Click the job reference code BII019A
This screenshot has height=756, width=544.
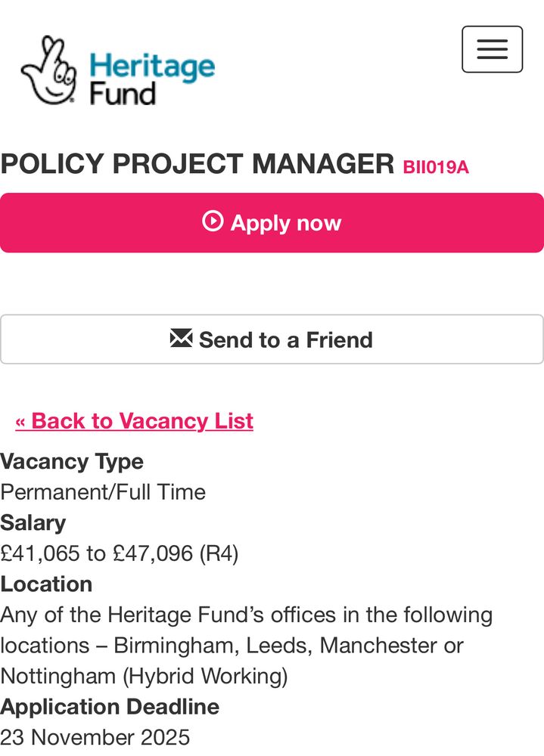click(x=436, y=167)
